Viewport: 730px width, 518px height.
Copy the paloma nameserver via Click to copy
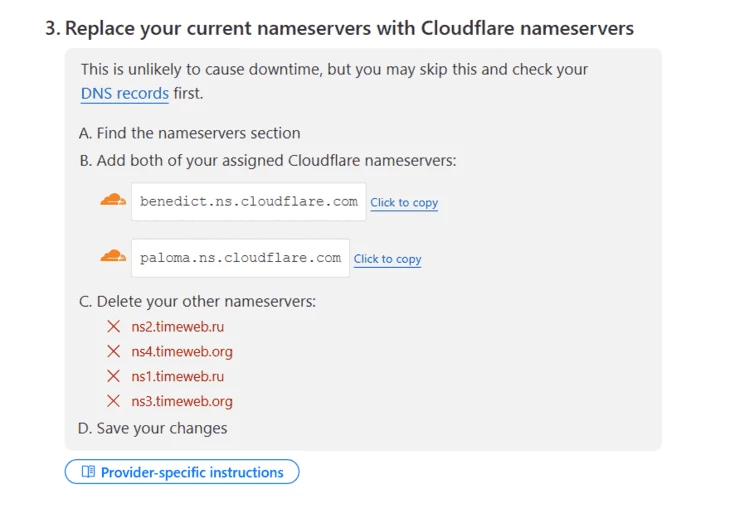pos(387,259)
